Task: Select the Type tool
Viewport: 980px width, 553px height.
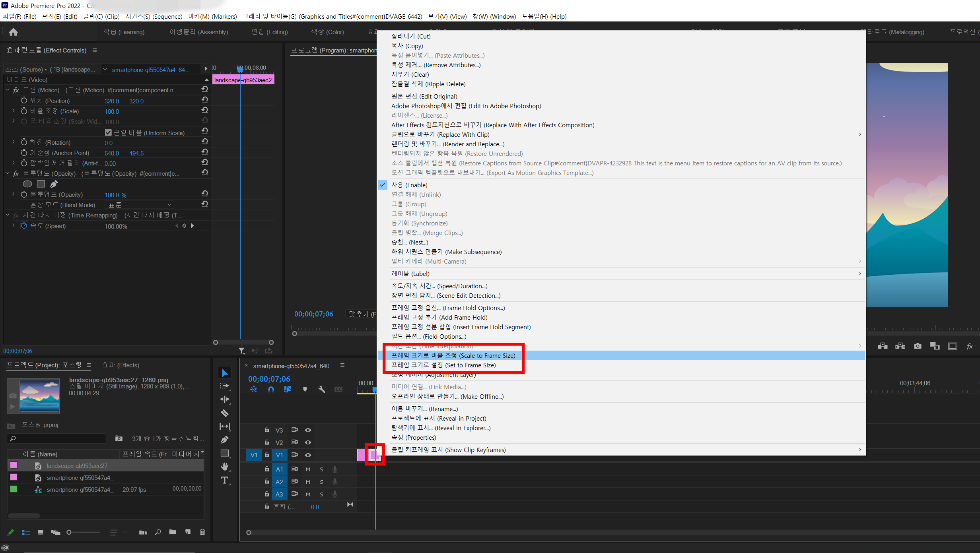Action: 225,480
